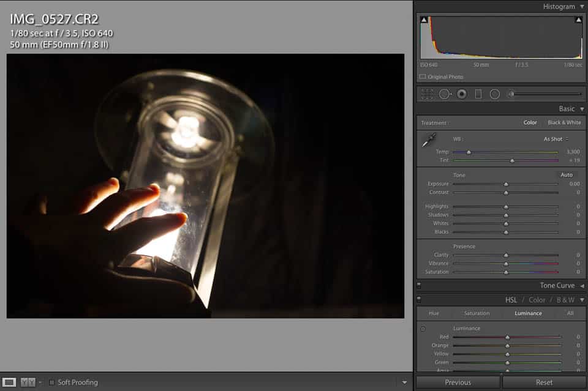Open Before/After view options dropdown
Viewport: 588px width, 391px height.
(x=40, y=382)
